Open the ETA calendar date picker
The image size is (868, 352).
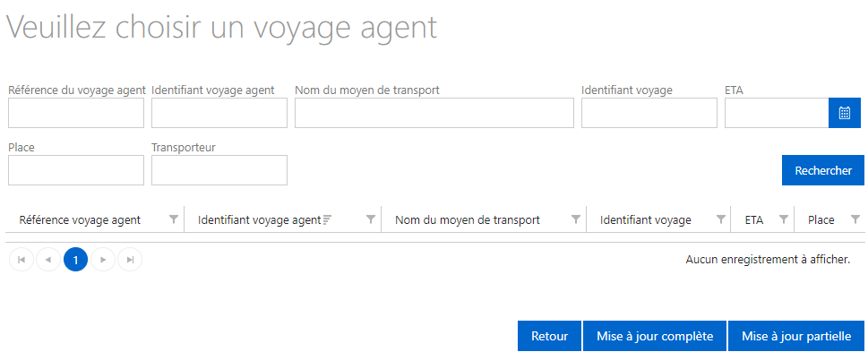tap(845, 113)
